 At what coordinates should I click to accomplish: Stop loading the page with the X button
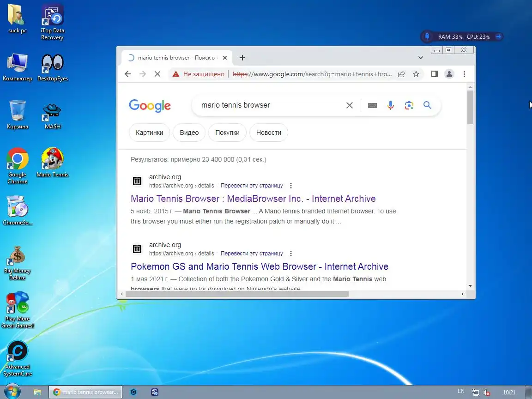coord(157,74)
